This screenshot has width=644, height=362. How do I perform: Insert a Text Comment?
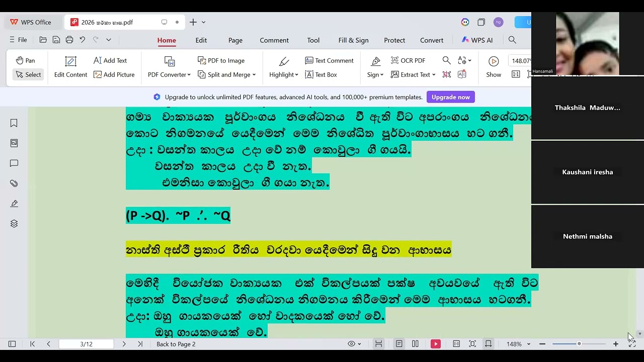329,60
